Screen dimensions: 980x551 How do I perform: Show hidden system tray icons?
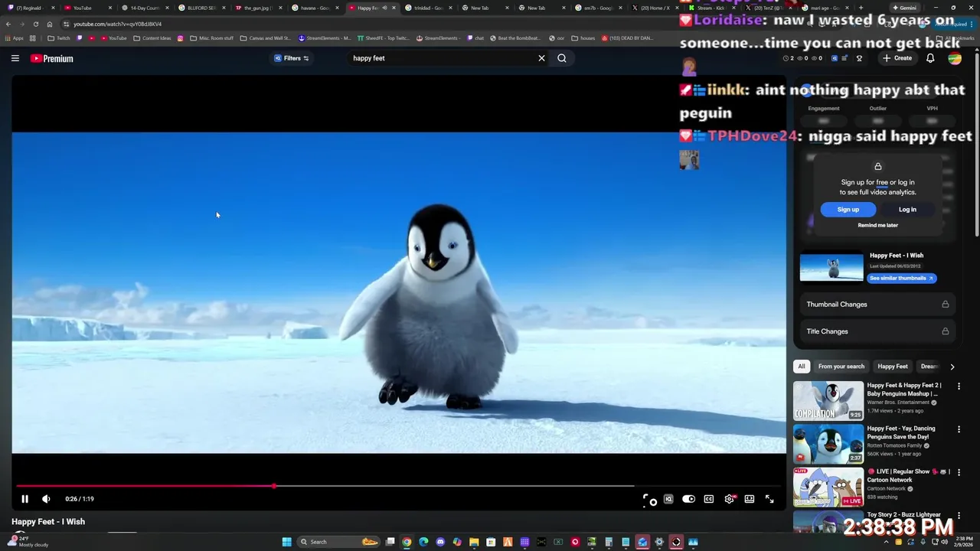[x=887, y=542]
